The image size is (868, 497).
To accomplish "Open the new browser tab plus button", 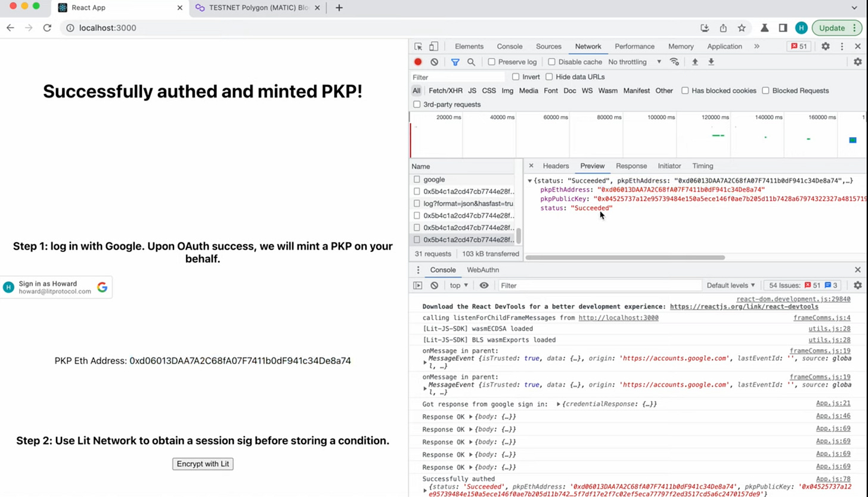I will tap(339, 8).
